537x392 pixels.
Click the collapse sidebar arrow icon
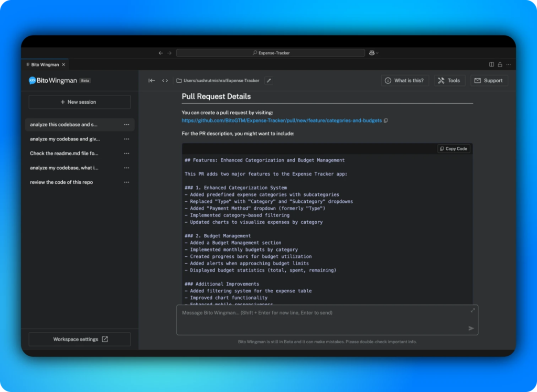[x=152, y=81]
